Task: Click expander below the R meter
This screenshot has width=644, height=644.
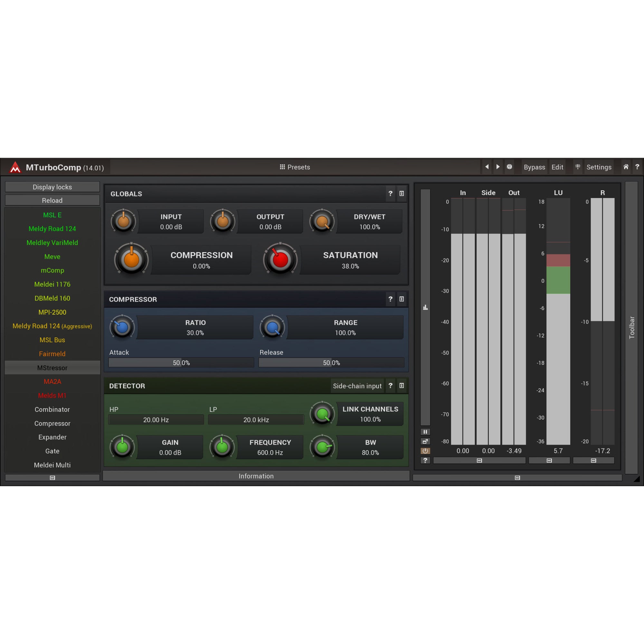Action: coord(594,460)
